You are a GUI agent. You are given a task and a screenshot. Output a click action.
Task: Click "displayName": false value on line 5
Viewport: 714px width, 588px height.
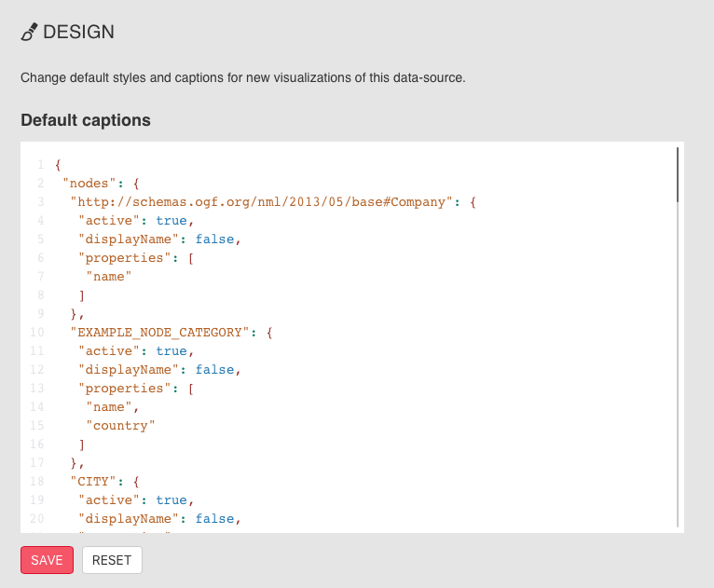point(214,239)
